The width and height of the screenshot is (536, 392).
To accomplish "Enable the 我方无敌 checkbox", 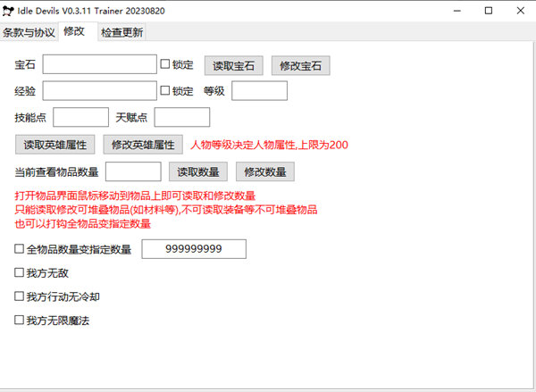I will [20, 273].
